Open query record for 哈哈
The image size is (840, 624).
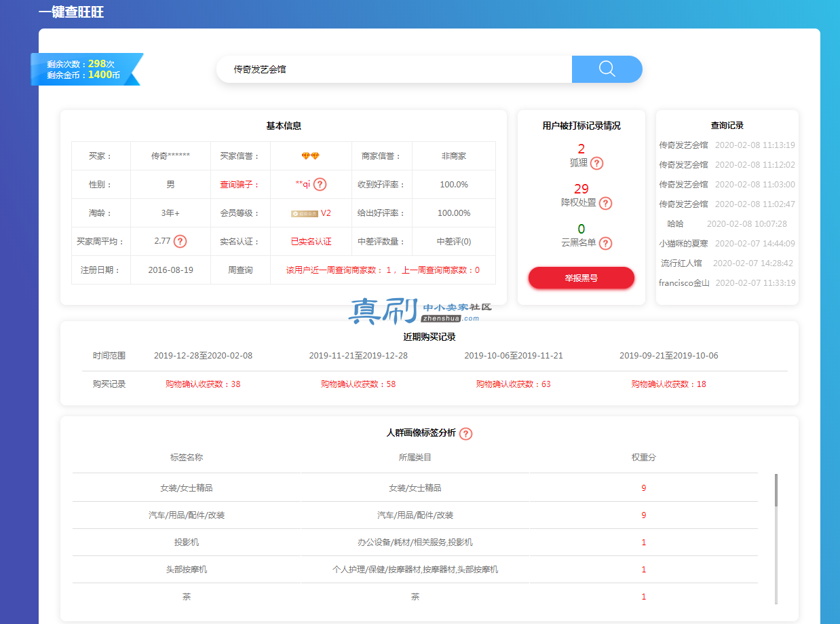pyautogui.click(x=727, y=224)
